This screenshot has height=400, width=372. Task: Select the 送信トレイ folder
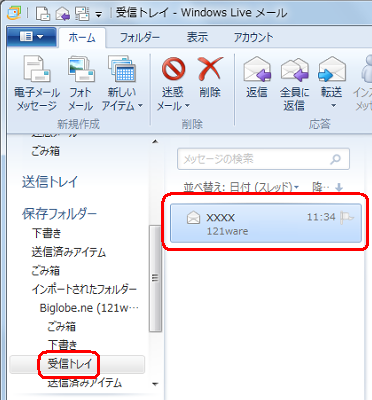(50, 182)
